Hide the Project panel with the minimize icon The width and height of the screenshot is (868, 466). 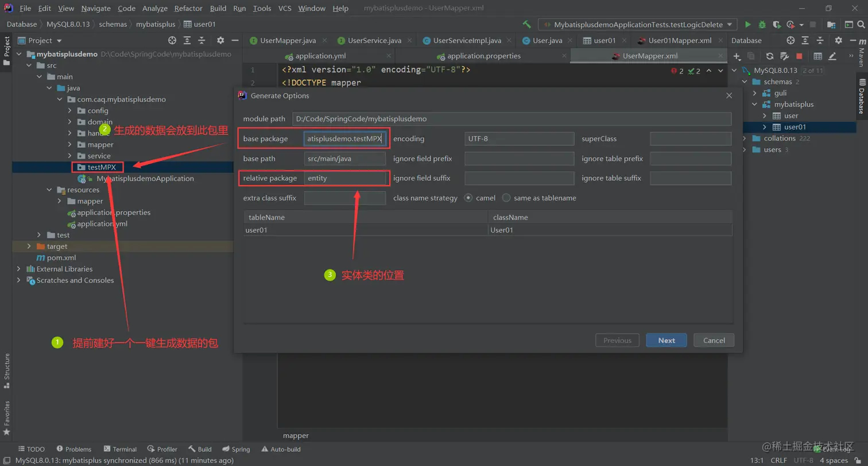pos(234,40)
